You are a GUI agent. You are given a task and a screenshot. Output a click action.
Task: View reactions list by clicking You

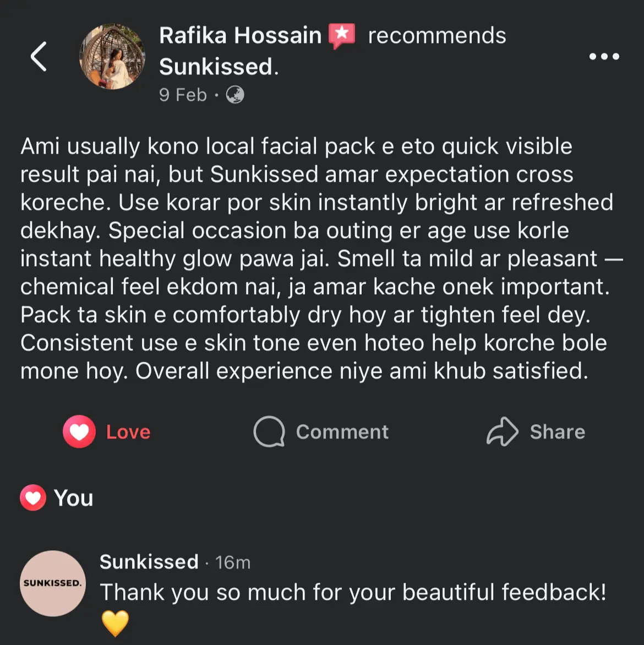[74, 498]
